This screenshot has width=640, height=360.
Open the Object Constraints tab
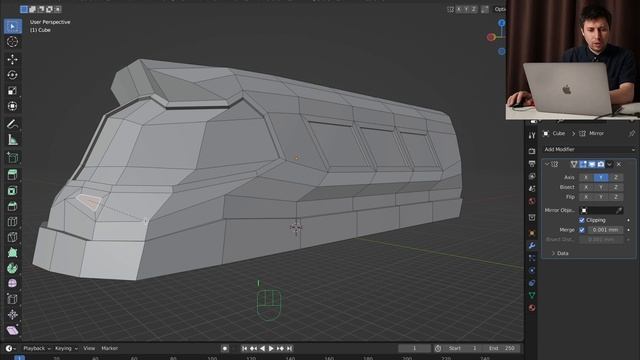[x=532, y=283]
